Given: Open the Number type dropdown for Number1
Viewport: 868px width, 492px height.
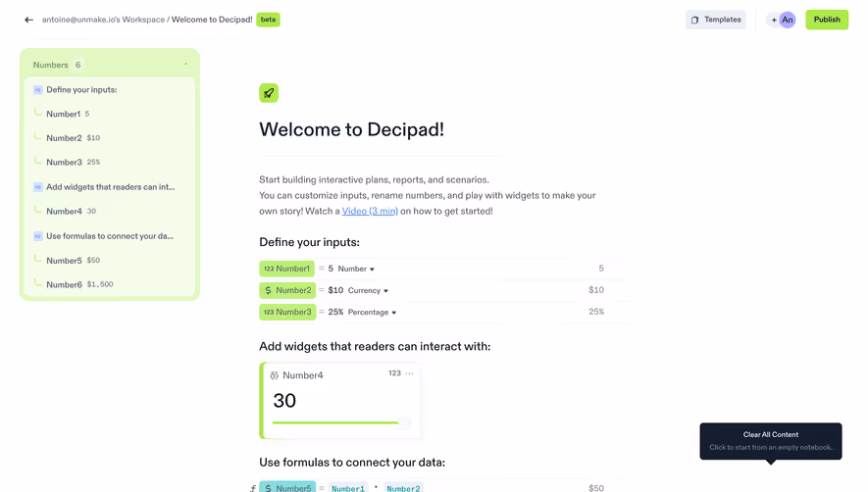Looking at the screenshot, I should click(356, 269).
